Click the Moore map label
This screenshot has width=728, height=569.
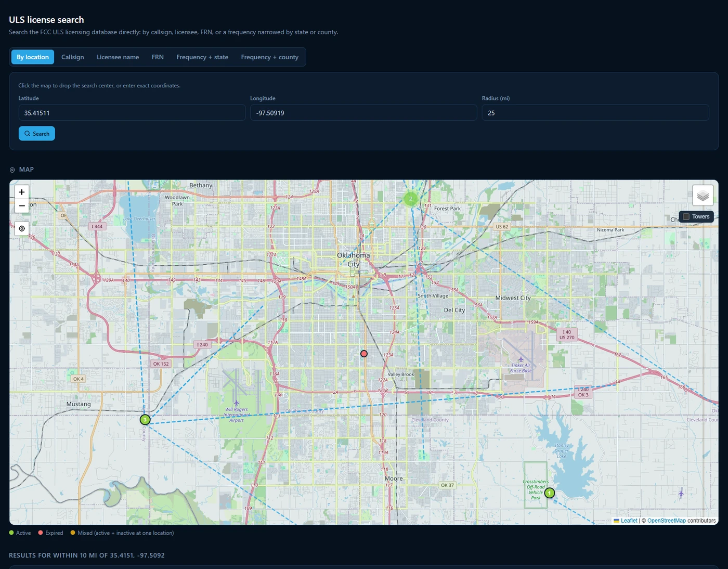click(x=394, y=479)
